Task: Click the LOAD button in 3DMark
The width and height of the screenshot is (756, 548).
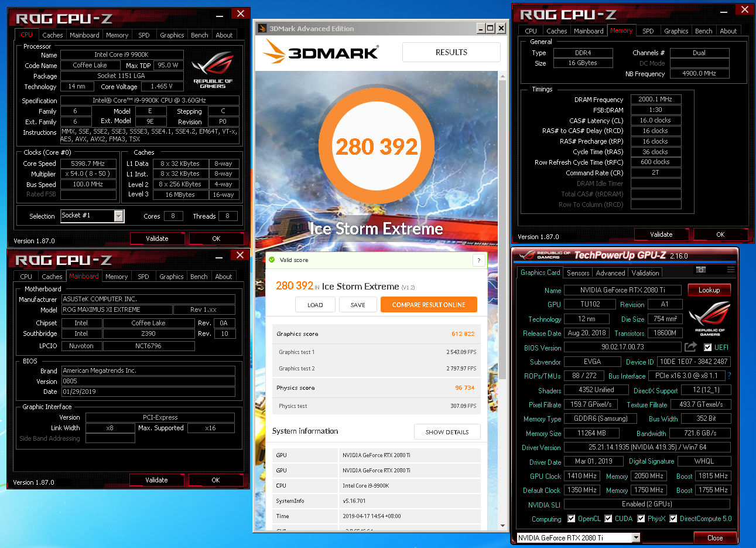Action: point(315,305)
